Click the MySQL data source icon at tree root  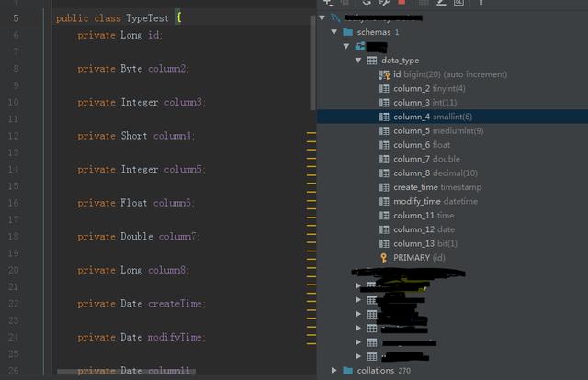pyautogui.click(x=335, y=17)
